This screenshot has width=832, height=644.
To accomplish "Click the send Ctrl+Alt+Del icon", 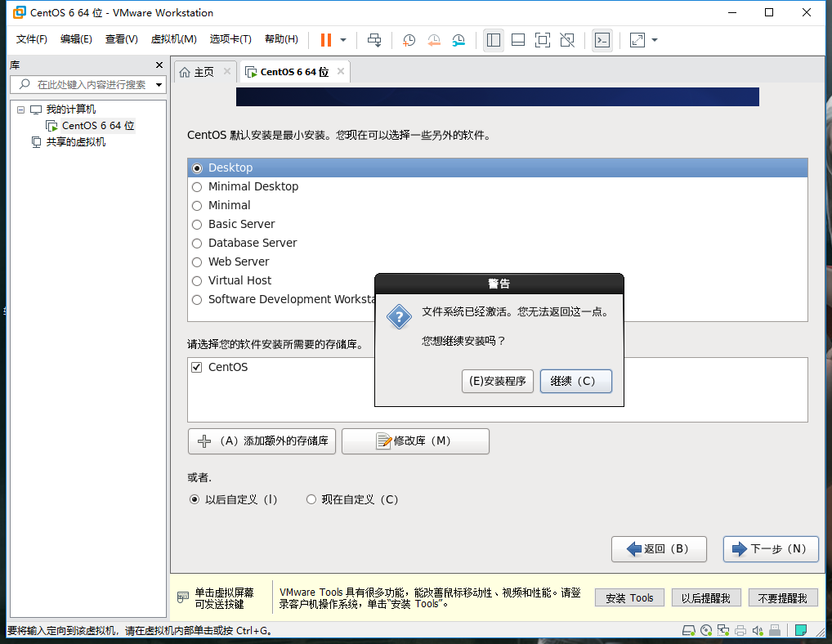I will click(374, 40).
